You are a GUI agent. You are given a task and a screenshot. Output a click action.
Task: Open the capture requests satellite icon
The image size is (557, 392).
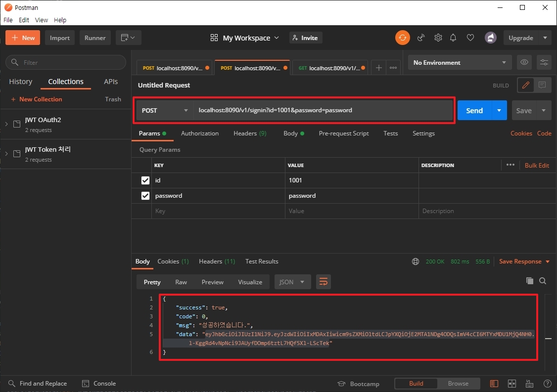(421, 38)
